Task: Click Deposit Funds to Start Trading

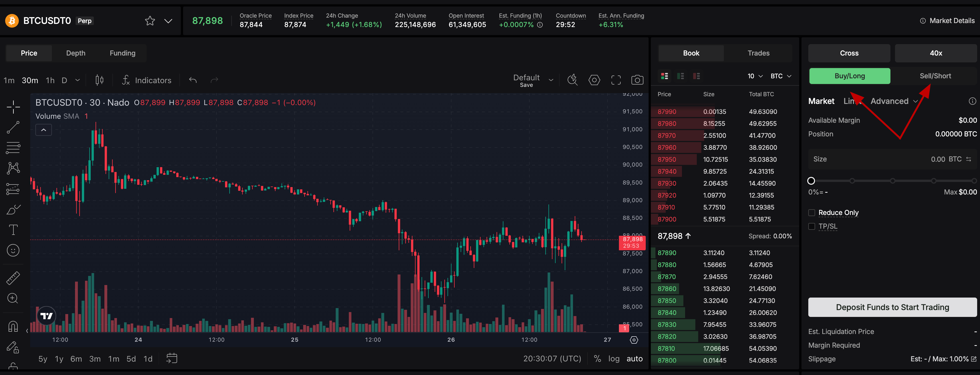Action: 892,307
